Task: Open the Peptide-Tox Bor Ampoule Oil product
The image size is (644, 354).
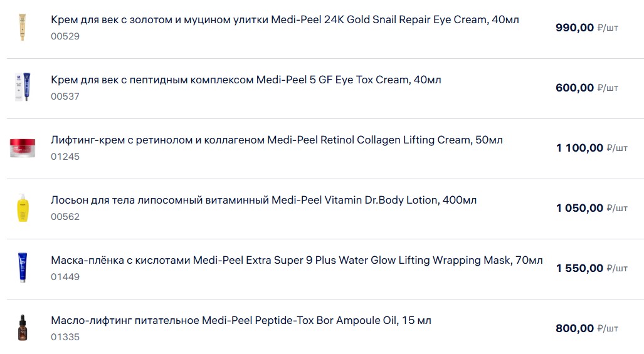Action: coord(241,320)
